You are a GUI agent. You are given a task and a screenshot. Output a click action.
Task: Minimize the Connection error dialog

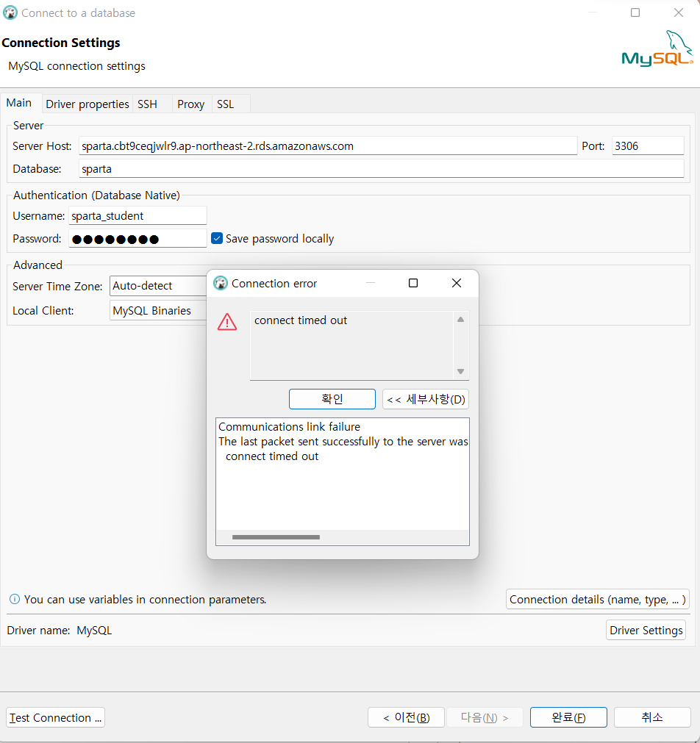pos(371,283)
